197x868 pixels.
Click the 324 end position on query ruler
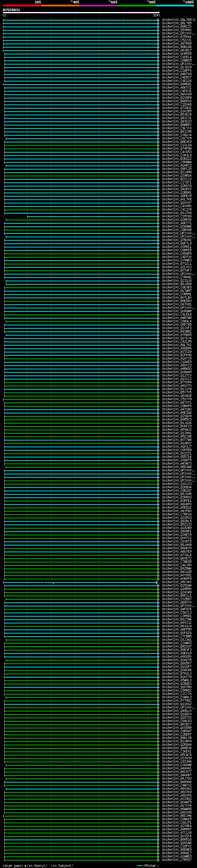pos(155,15)
